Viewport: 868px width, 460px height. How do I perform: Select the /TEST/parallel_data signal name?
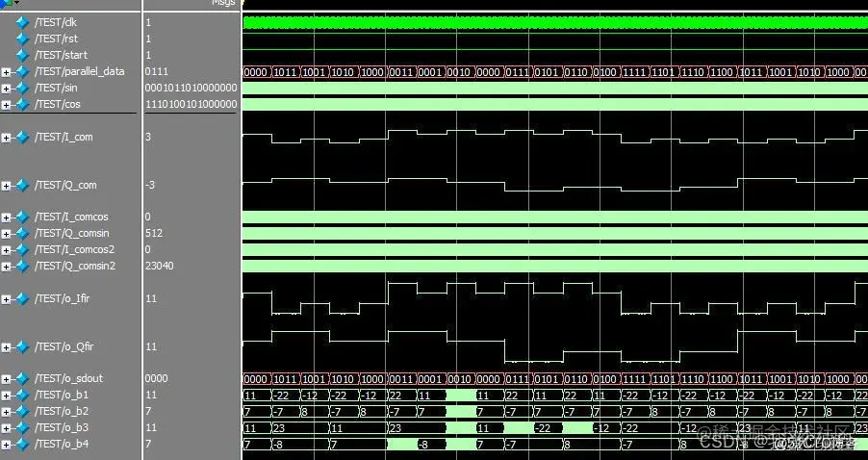pos(79,71)
